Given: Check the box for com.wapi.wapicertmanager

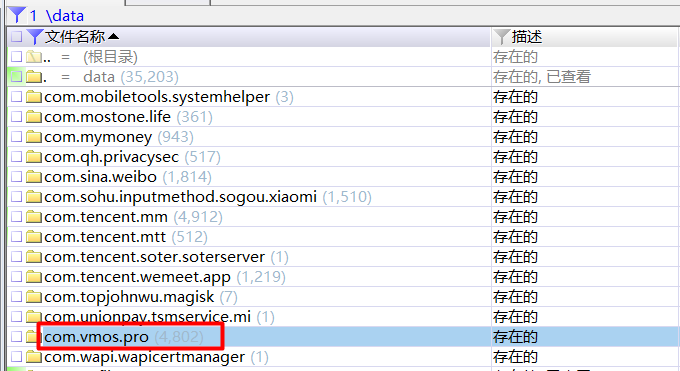Looking at the screenshot, I should pyautogui.click(x=16, y=357).
